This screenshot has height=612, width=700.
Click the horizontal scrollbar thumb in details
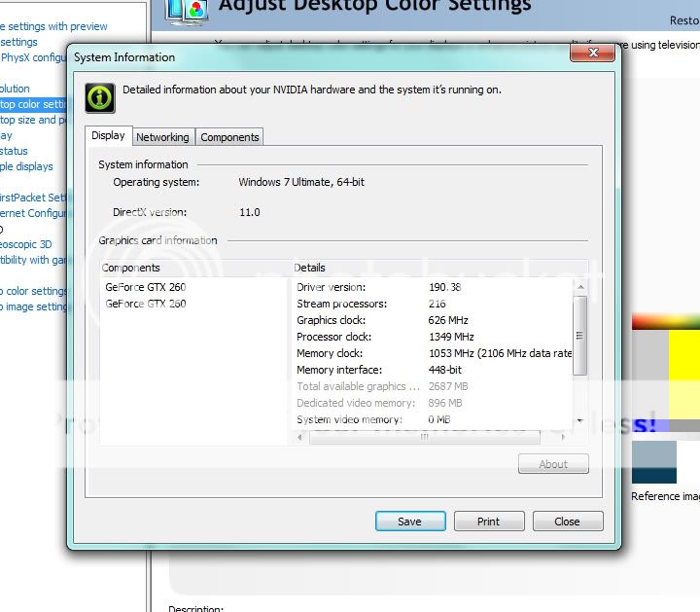pyautogui.click(x=425, y=437)
